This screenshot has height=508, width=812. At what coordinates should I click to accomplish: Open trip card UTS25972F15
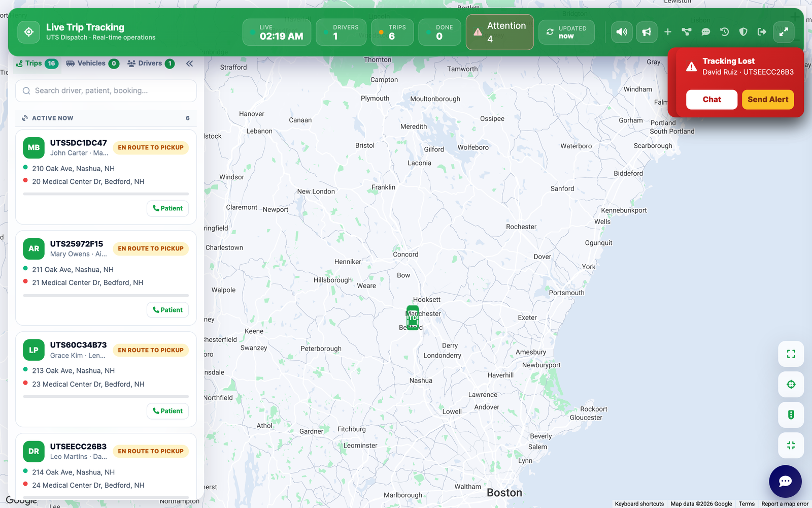tap(106, 278)
